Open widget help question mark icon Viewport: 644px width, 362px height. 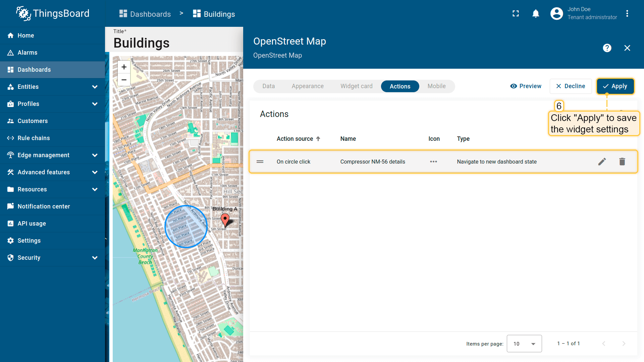607,48
